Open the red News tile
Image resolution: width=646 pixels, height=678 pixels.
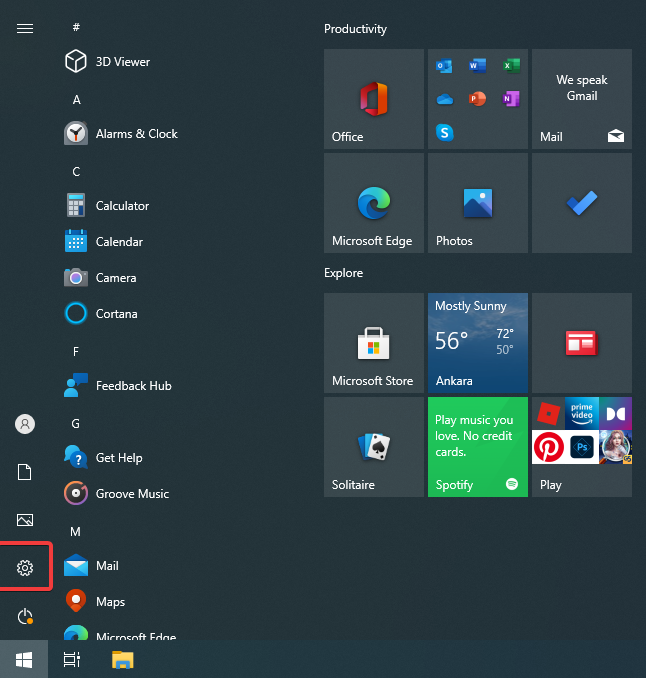click(x=582, y=343)
